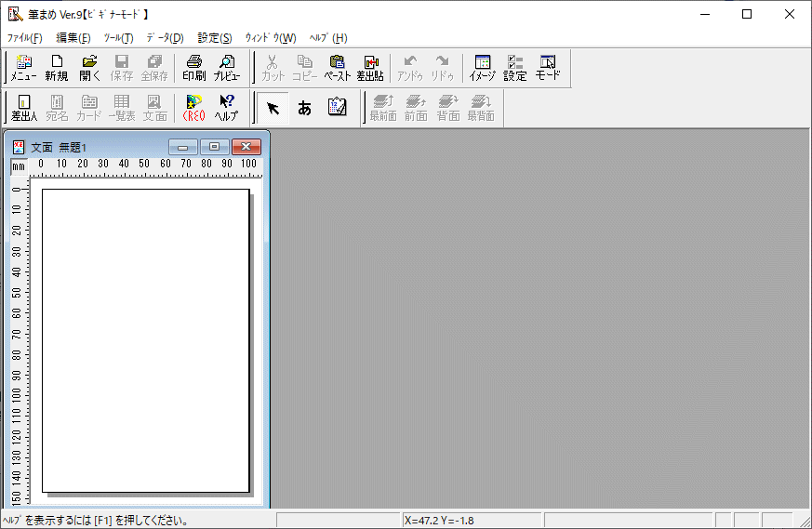Bring to front with 最前面
This screenshot has height=529, width=812.
click(383, 108)
